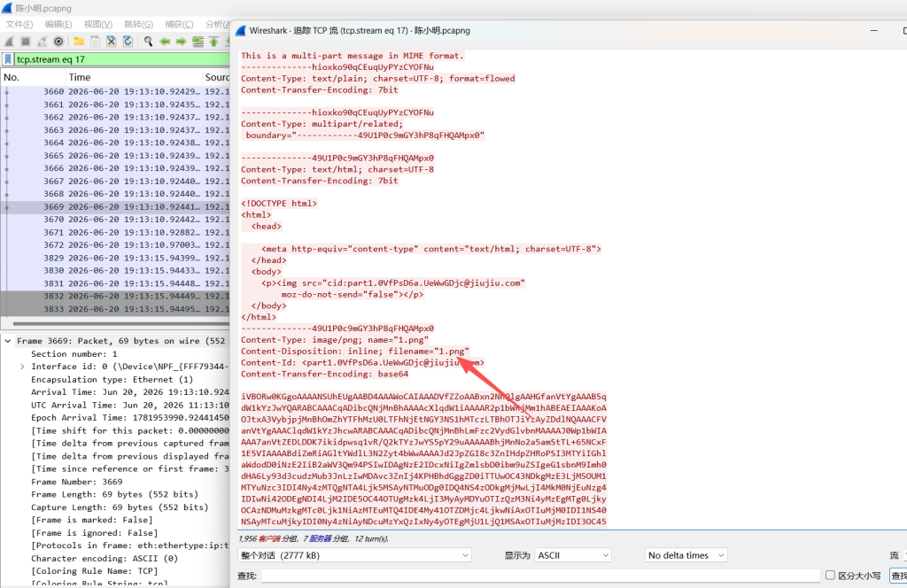Open the 视图(V) menu
The width and height of the screenshot is (907, 588).
pyautogui.click(x=97, y=24)
